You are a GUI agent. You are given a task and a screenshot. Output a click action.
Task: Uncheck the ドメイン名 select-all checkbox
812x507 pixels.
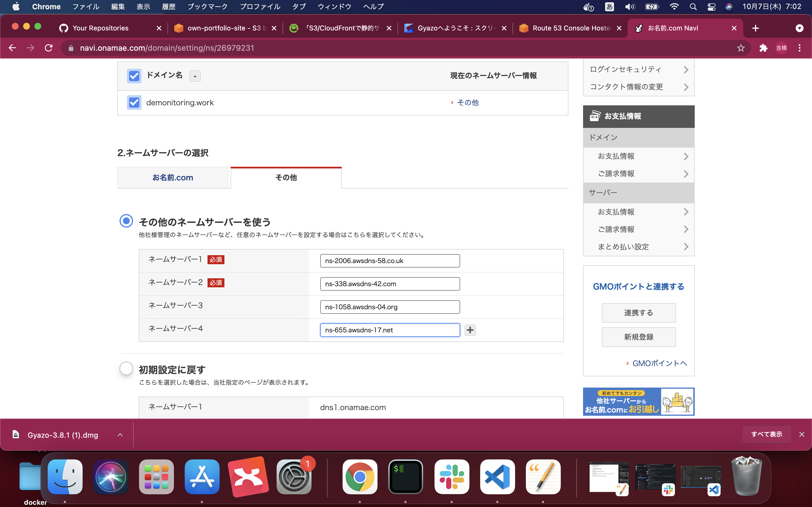coord(134,76)
